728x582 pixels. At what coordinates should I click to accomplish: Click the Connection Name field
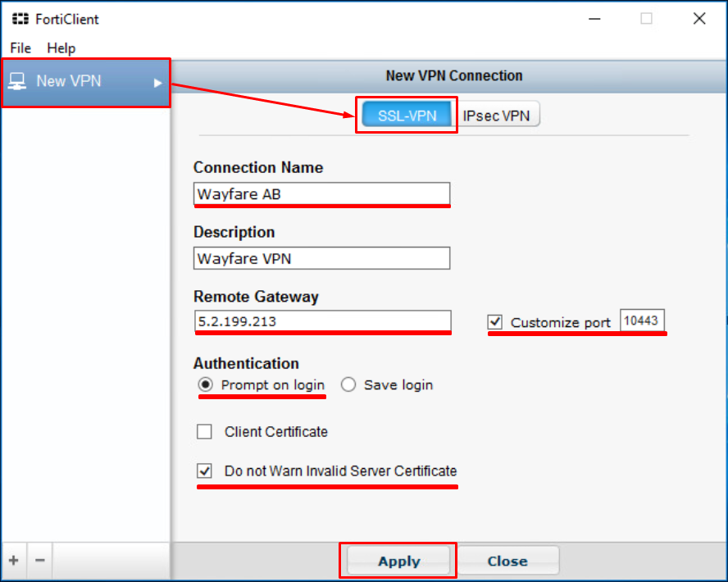[x=321, y=194]
